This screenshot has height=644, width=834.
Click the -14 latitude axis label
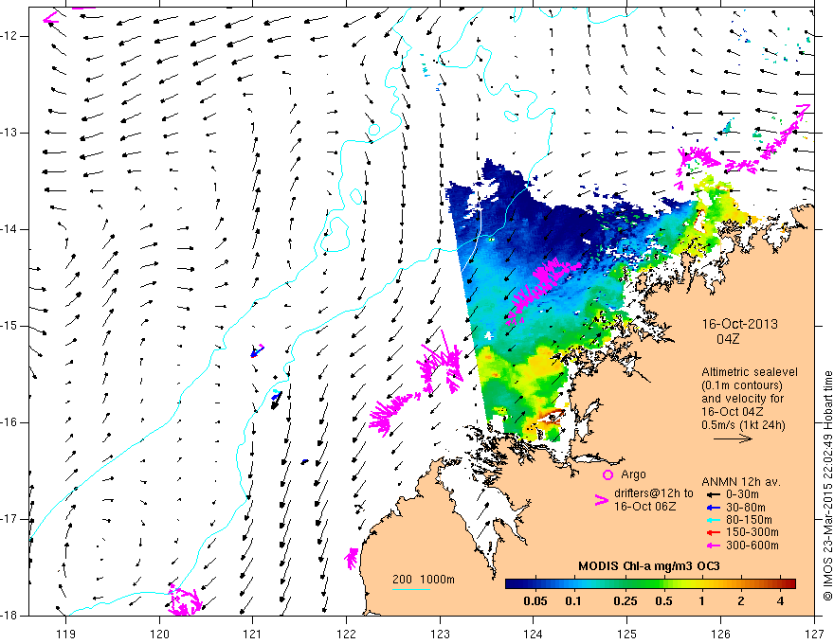point(10,229)
